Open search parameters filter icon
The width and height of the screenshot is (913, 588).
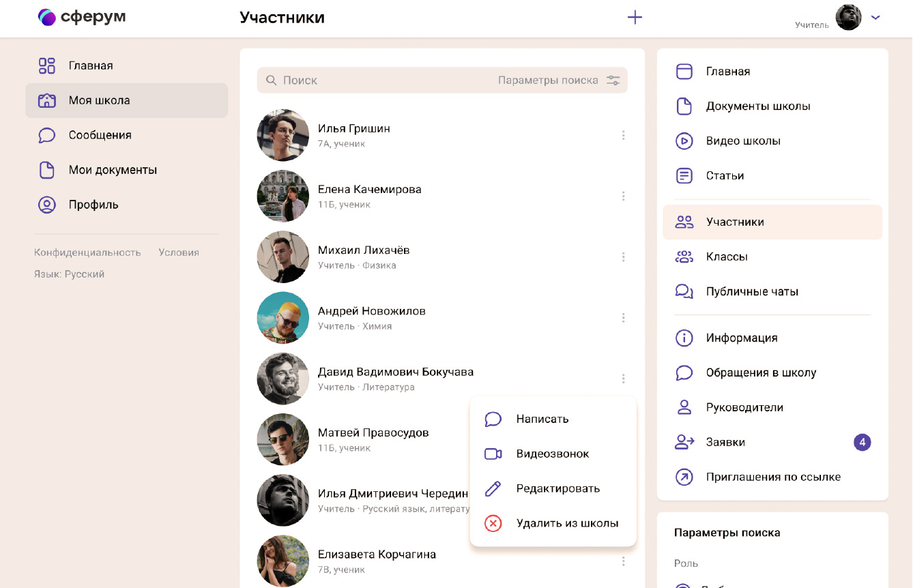click(x=613, y=80)
